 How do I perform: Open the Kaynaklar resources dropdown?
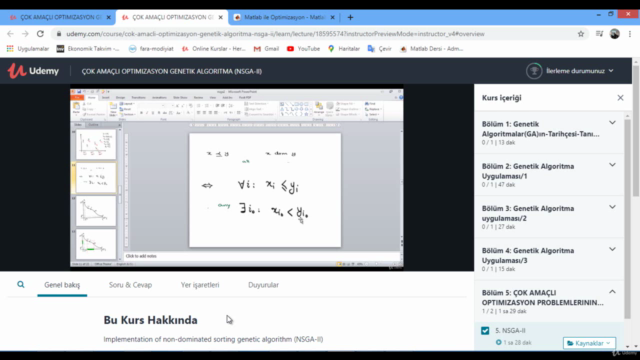coord(589,343)
